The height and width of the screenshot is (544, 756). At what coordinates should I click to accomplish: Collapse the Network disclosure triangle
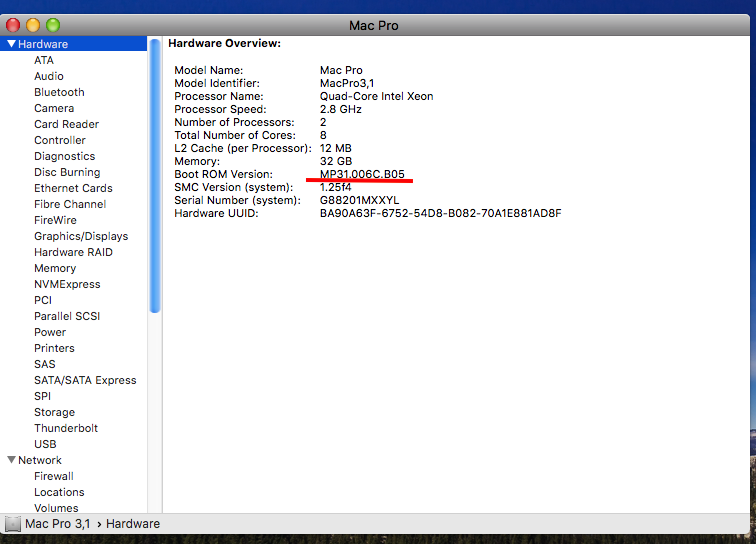pos(12,460)
